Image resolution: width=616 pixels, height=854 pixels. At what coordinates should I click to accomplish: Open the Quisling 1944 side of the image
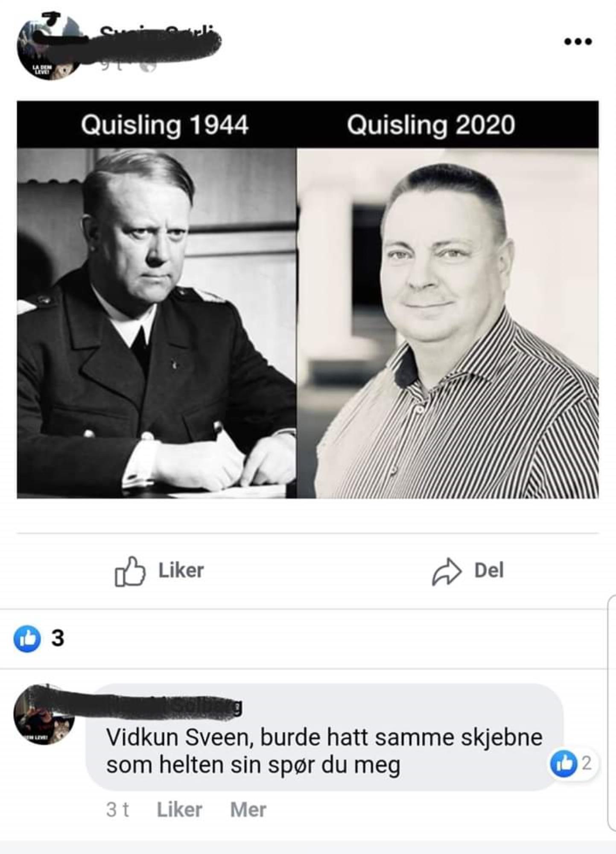[x=157, y=299]
